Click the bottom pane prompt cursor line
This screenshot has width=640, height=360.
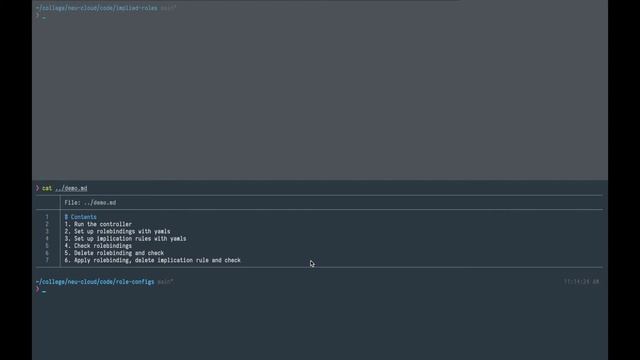point(41,290)
